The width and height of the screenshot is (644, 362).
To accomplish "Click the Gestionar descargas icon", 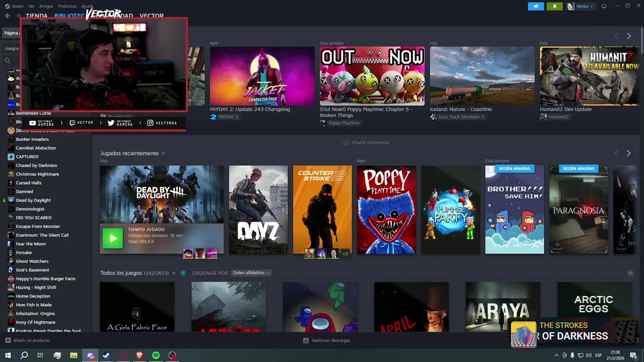I will 306,340.
